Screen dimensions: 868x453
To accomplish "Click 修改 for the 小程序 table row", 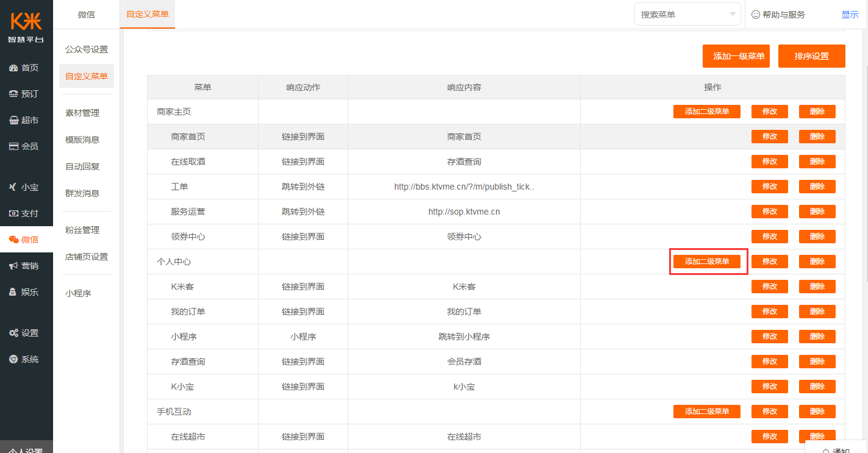I will pyautogui.click(x=770, y=337).
